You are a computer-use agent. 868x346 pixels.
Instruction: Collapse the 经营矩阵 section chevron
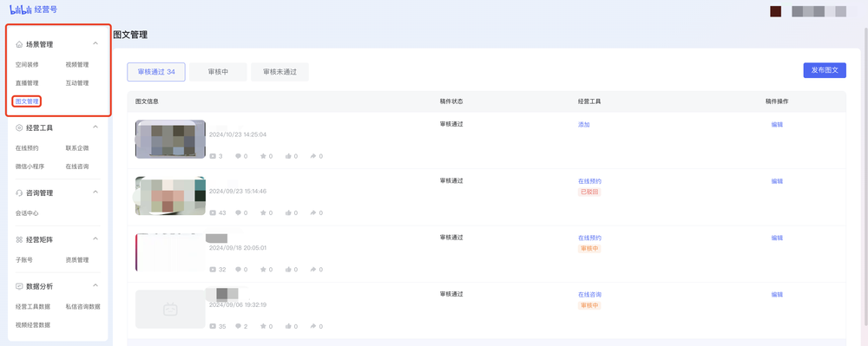tap(95, 239)
